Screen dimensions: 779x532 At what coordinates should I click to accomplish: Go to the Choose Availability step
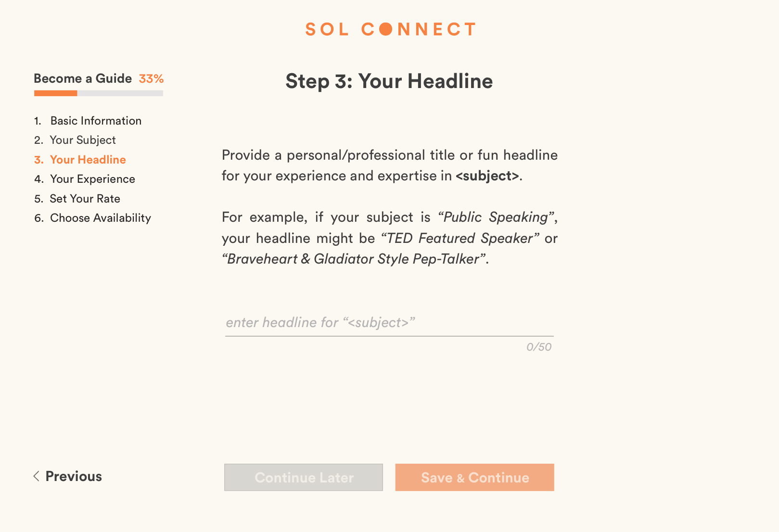pyautogui.click(x=101, y=218)
